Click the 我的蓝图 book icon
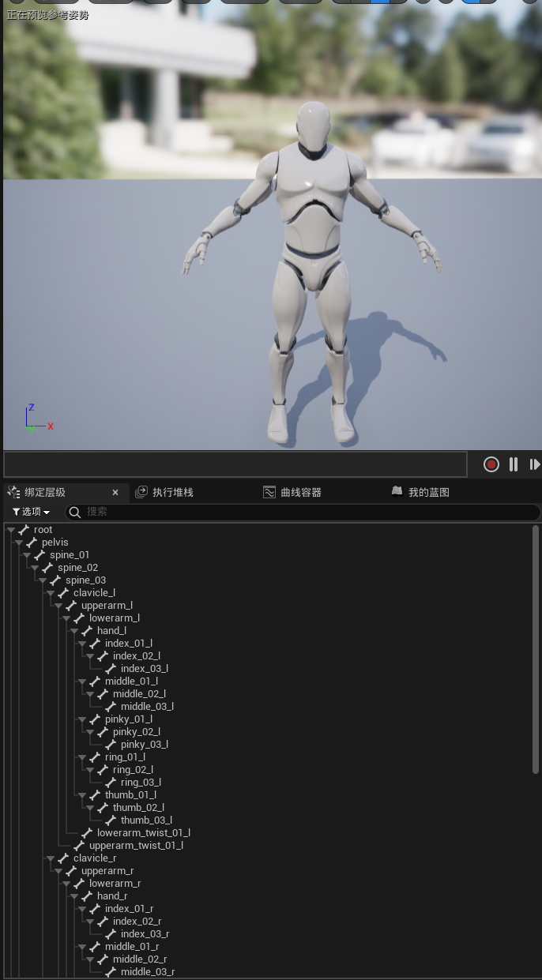542x980 pixels. click(x=397, y=491)
